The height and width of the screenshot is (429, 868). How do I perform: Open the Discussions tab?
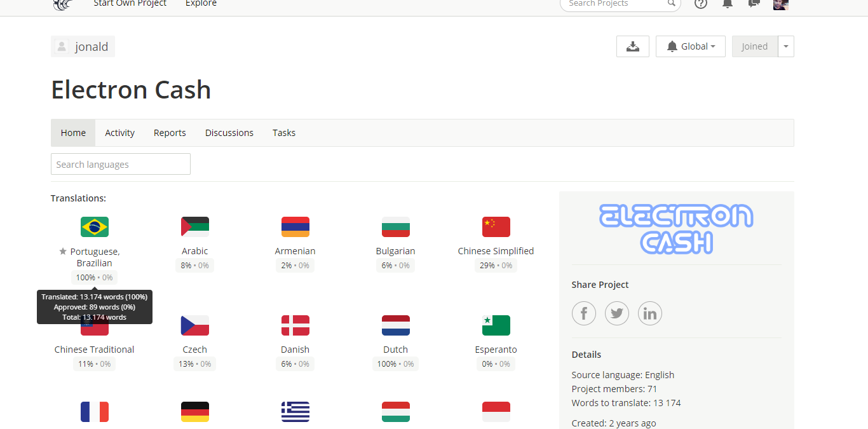click(229, 133)
